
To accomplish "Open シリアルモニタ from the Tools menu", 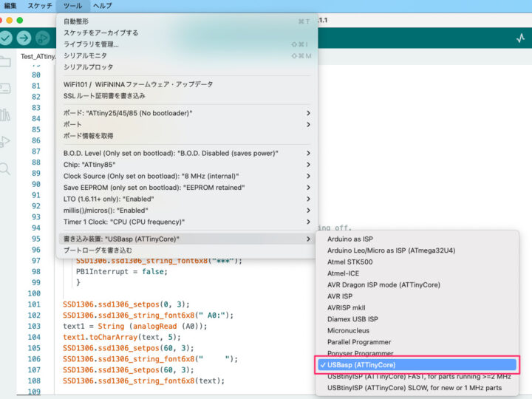I will [85, 55].
